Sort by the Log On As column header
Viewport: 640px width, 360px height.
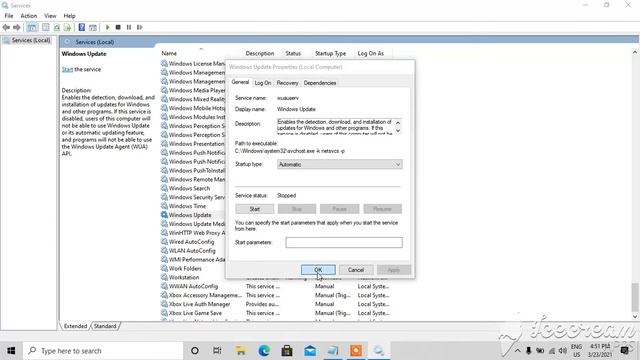click(371, 53)
